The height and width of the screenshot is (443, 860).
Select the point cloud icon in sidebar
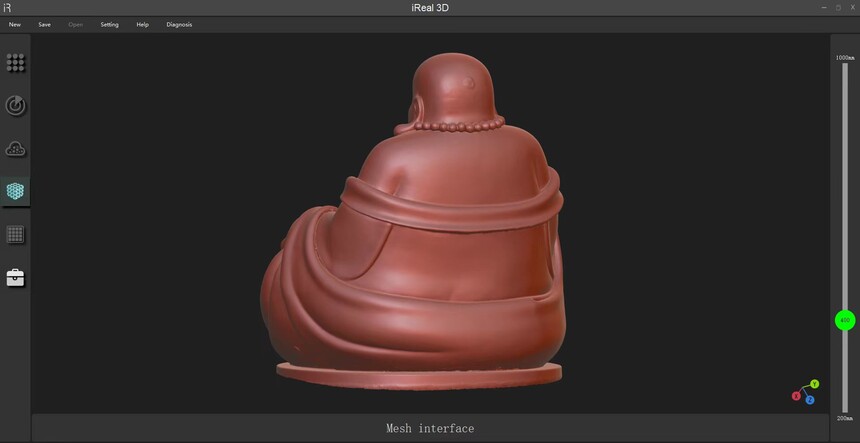15,149
